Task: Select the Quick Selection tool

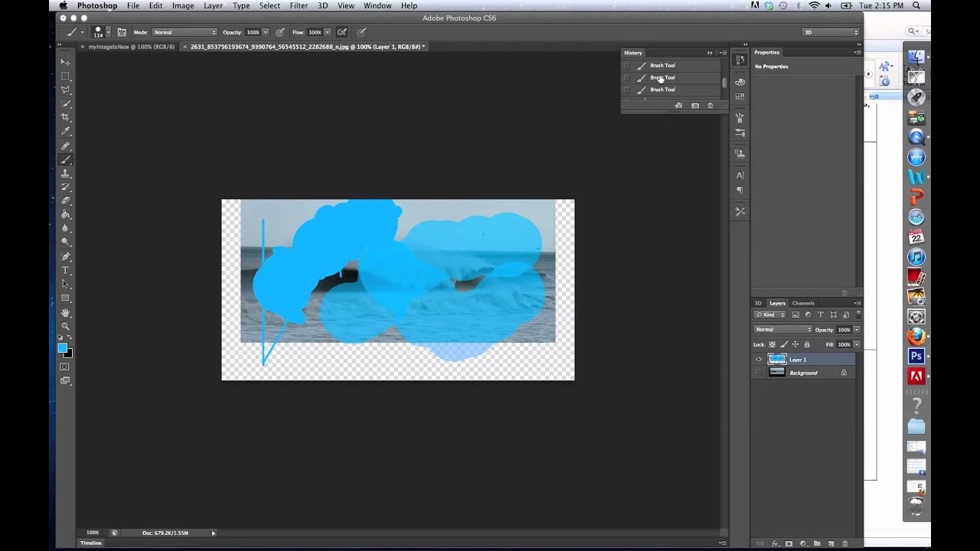Action: click(x=65, y=103)
